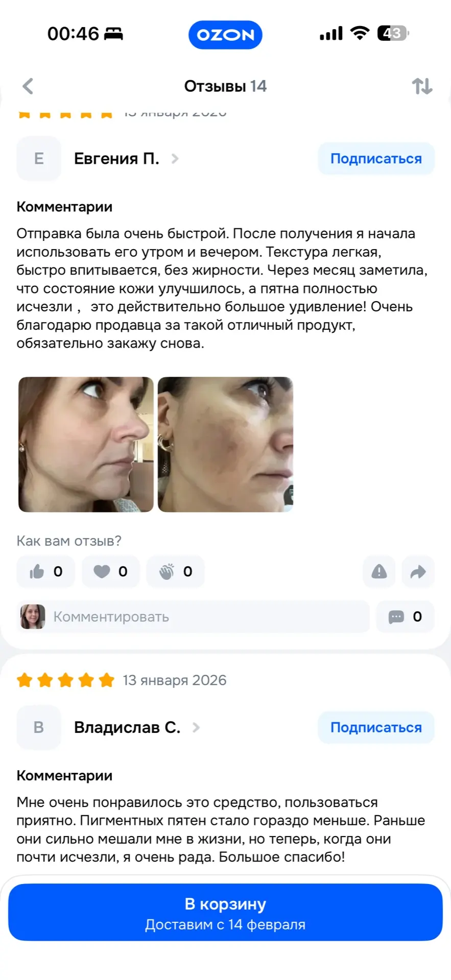Subscribe to Владислав С.
Image resolution: width=451 pixels, height=980 pixels.
coord(376,727)
